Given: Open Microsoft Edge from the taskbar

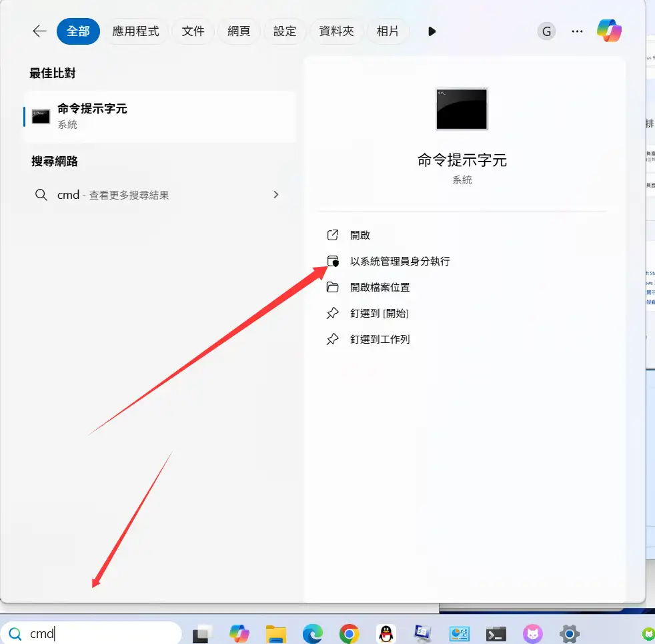Looking at the screenshot, I should (312, 633).
